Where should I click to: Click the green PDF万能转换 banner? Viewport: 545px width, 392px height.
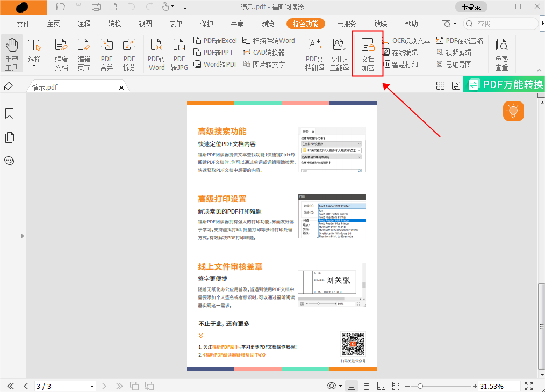(x=504, y=84)
